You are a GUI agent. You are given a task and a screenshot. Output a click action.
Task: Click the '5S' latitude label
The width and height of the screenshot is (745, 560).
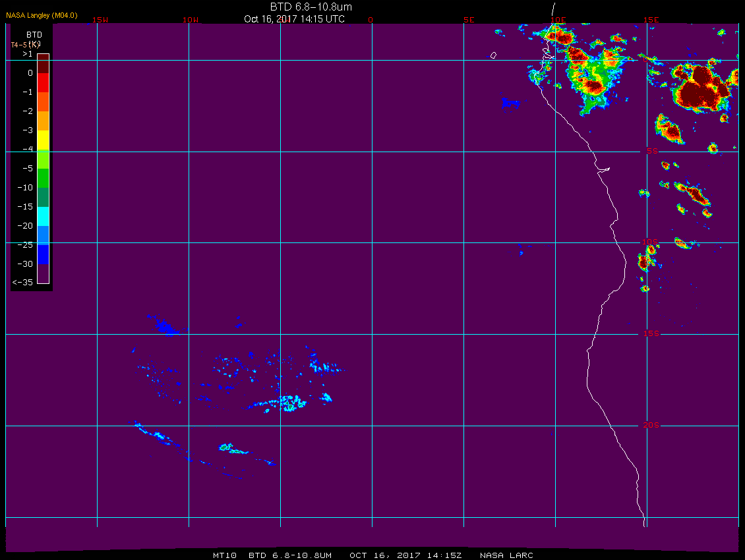click(652, 151)
